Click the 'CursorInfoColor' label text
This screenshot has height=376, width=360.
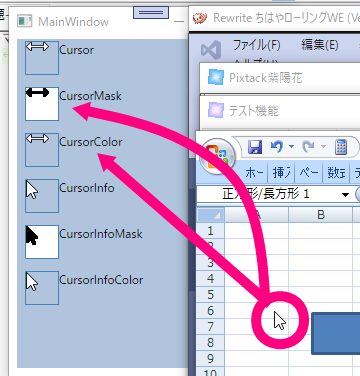101,280
